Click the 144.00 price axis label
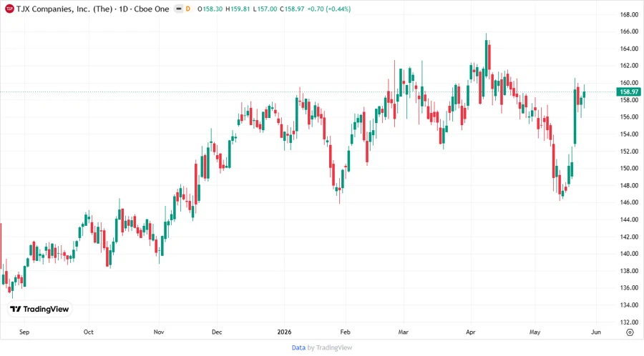This screenshot has width=644, height=356. 629,219
